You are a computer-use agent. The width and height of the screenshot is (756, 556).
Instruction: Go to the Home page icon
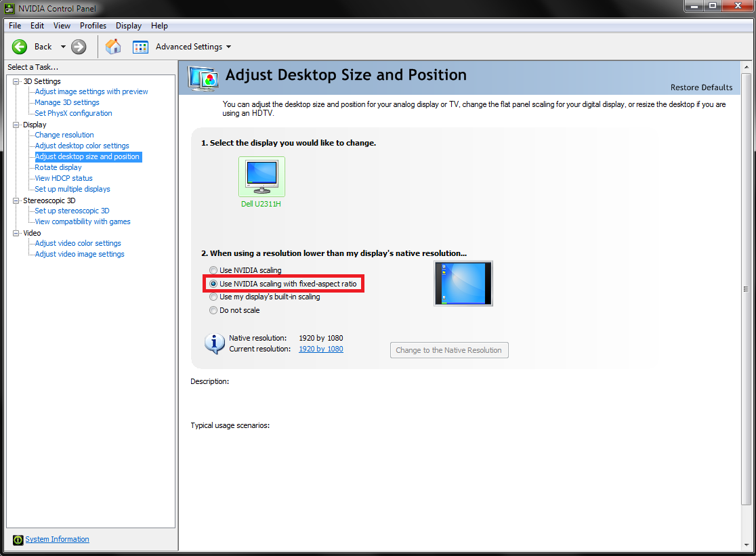coord(113,47)
